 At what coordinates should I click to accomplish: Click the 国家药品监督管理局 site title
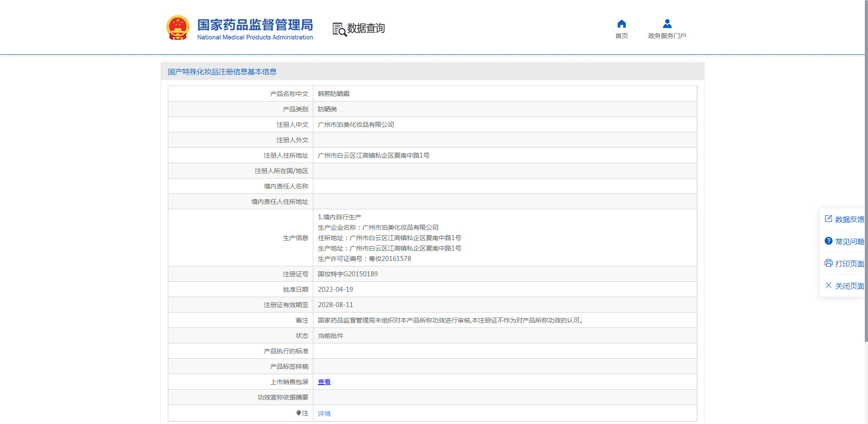coord(255,25)
